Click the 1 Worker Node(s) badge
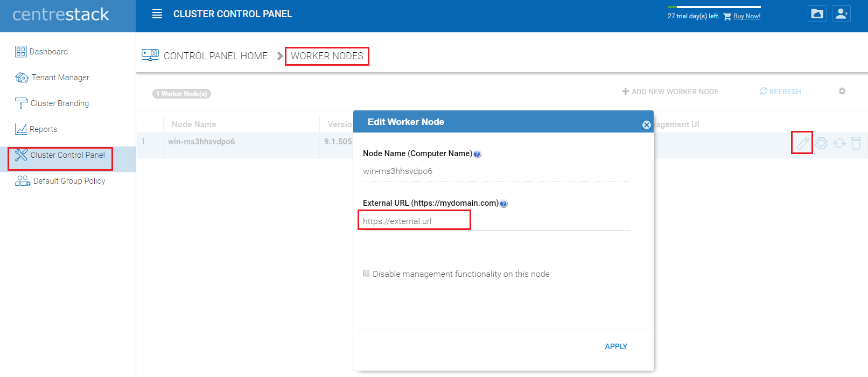The height and width of the screenshot is (377, 868). pos(181,94)
